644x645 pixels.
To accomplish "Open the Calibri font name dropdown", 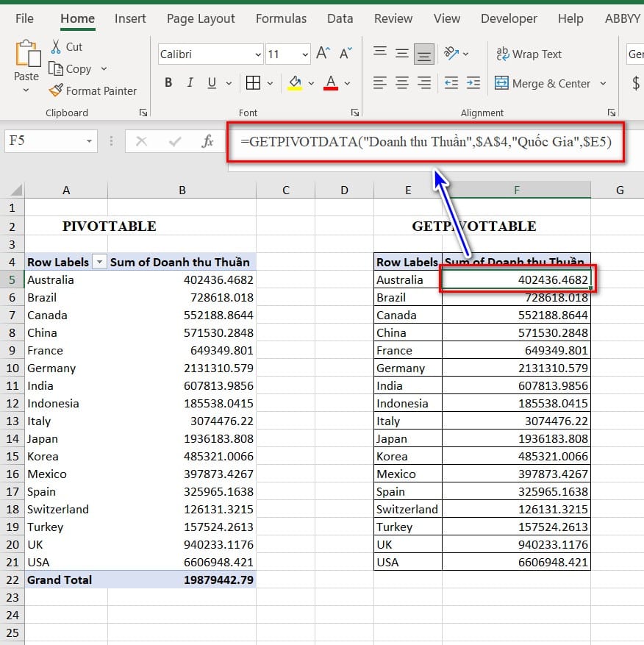I will (x=258, y=54).
